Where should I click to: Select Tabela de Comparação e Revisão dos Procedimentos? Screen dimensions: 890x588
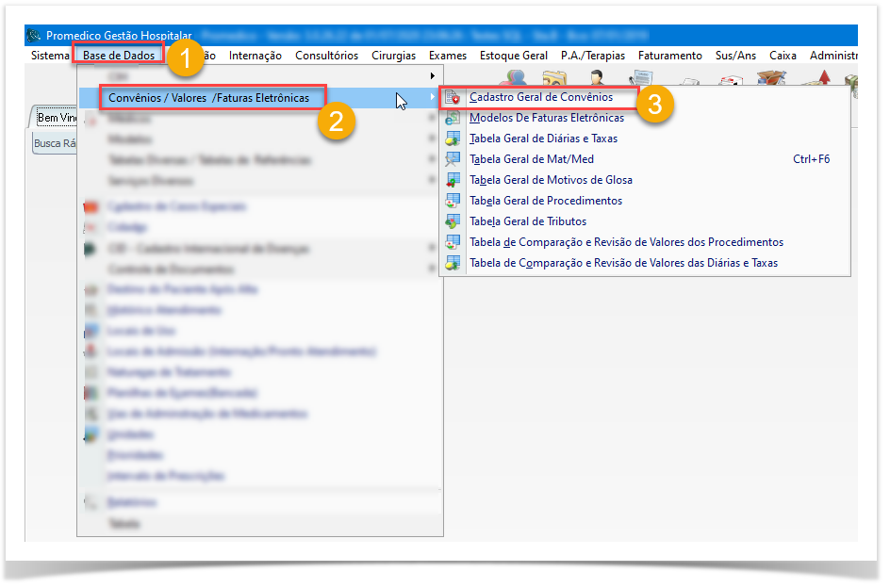tap(626, 242)
